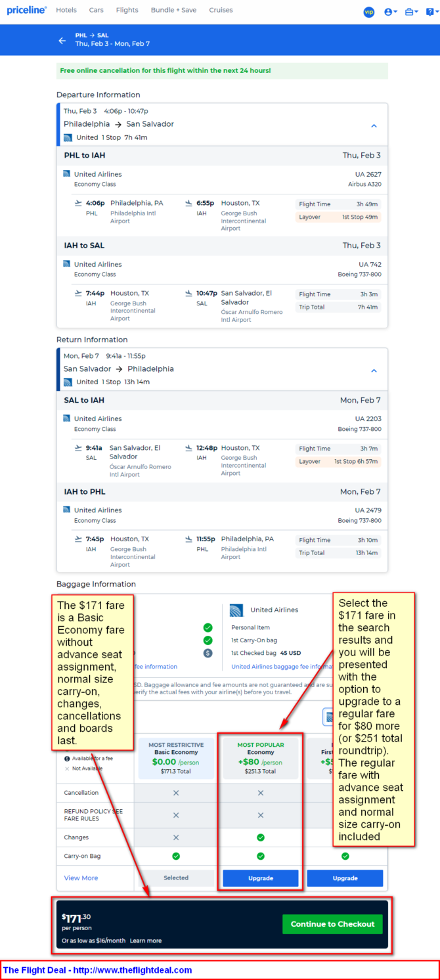This screenshot has width=440, height=980.
Task: Click flight number 'UA 2479'
Action: tap(368, 510)
